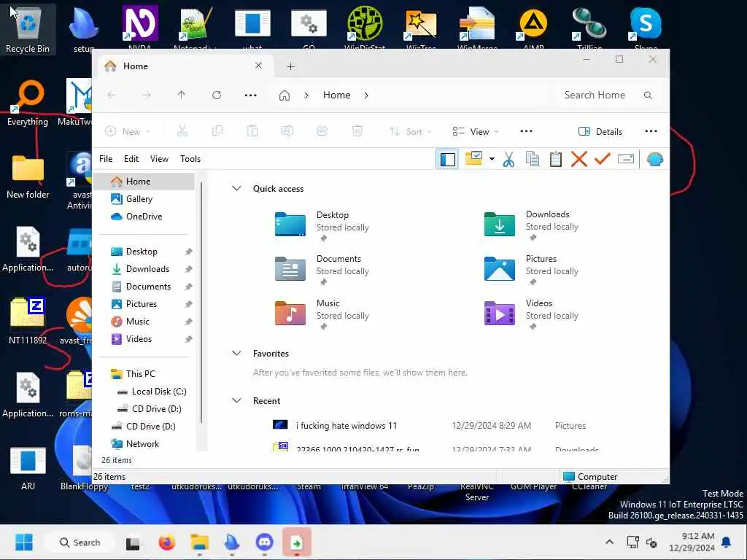Click the orange checkmark Properties icon
The image size is (747, 560).
pyautogui.click(x=602, y=159)
